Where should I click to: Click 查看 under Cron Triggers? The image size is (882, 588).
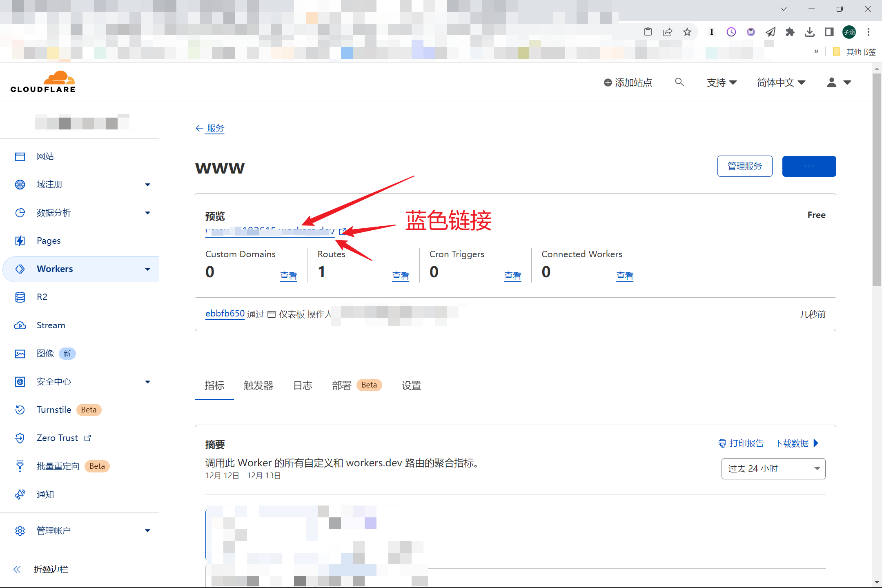click(513, 276)
